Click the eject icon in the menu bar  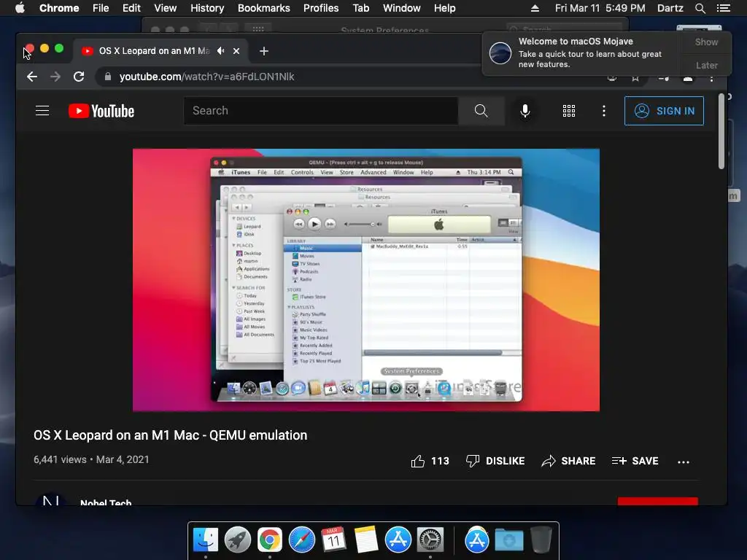click(535, 8)
